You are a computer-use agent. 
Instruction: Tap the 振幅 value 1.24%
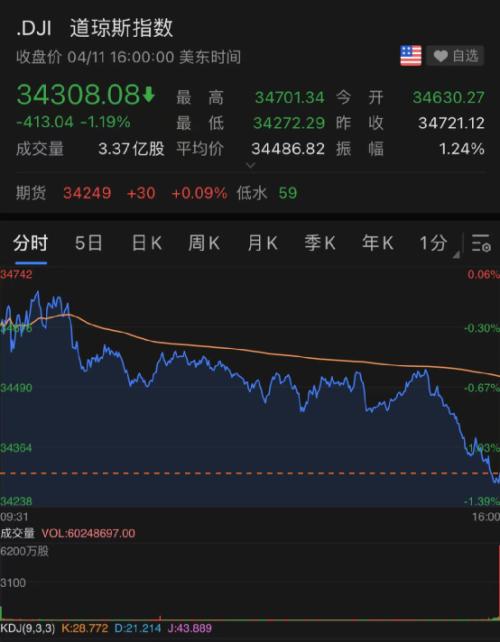tap(462, 149)
